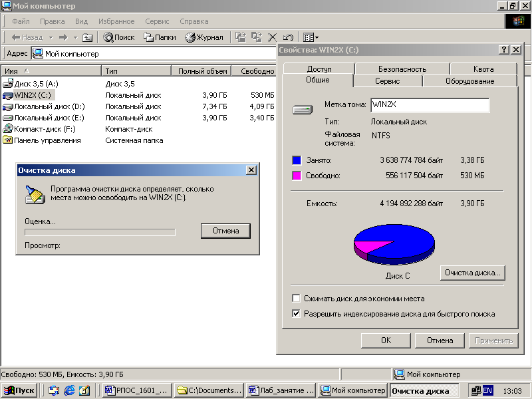The width and height of the screenshot is (532, 399).
Task: Switch to РПОС_1601 Word taskbar button
Action: pyautogui.click(x=137, y=390)
